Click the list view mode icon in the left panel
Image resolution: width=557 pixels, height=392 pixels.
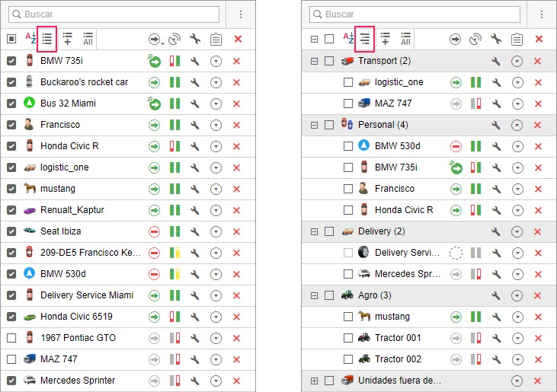47,39
